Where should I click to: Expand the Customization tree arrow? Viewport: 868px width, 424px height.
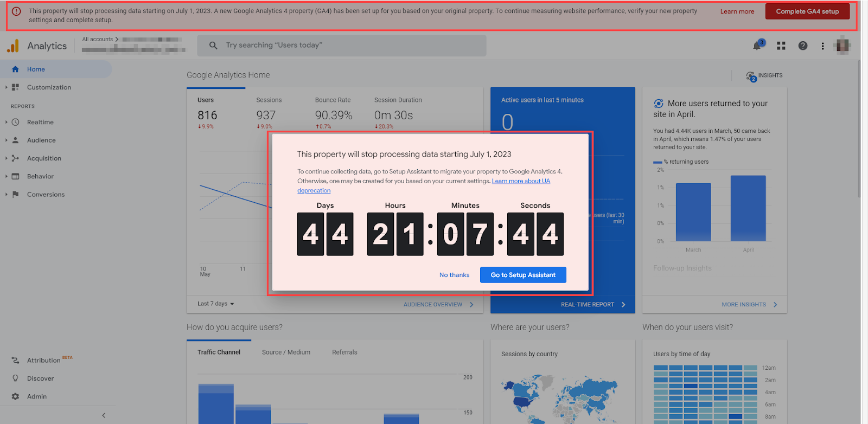point(6,87)
